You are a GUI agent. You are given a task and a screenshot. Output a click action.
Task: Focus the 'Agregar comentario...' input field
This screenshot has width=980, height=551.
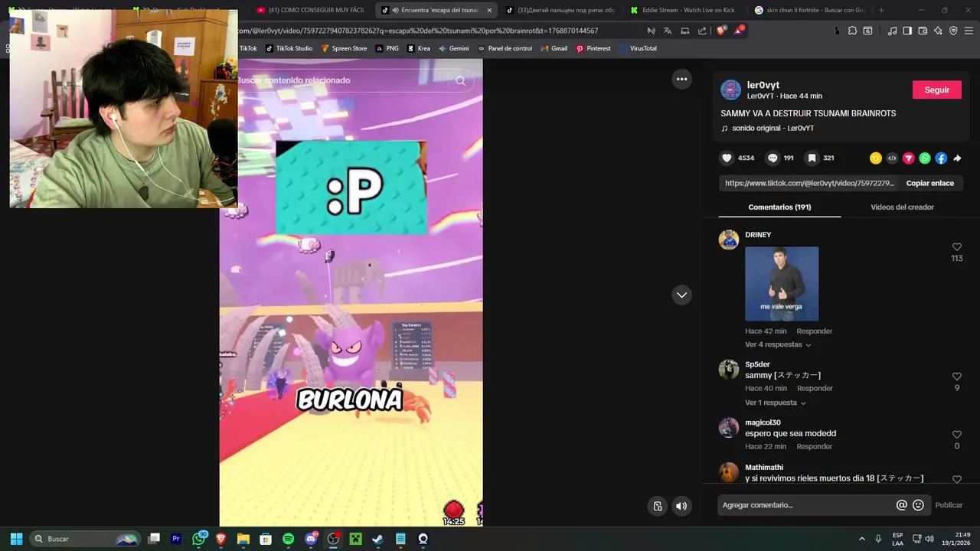(x=806, y=505)
